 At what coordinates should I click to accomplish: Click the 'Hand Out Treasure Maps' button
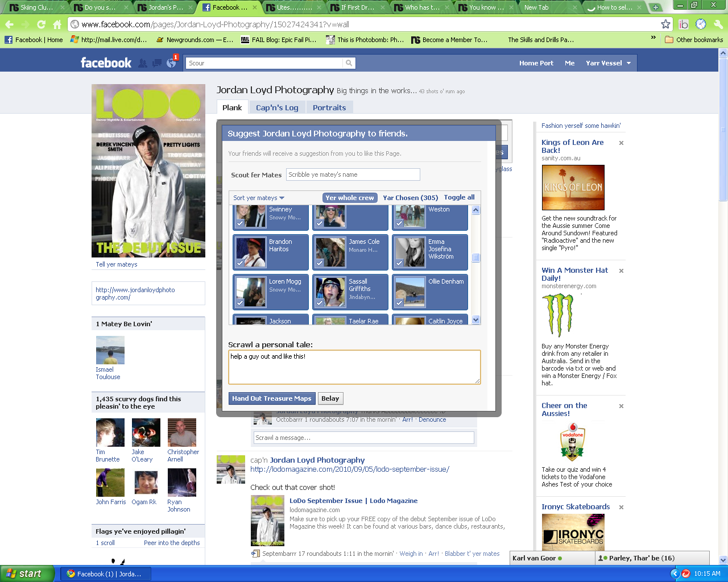(x=272, y=398)
